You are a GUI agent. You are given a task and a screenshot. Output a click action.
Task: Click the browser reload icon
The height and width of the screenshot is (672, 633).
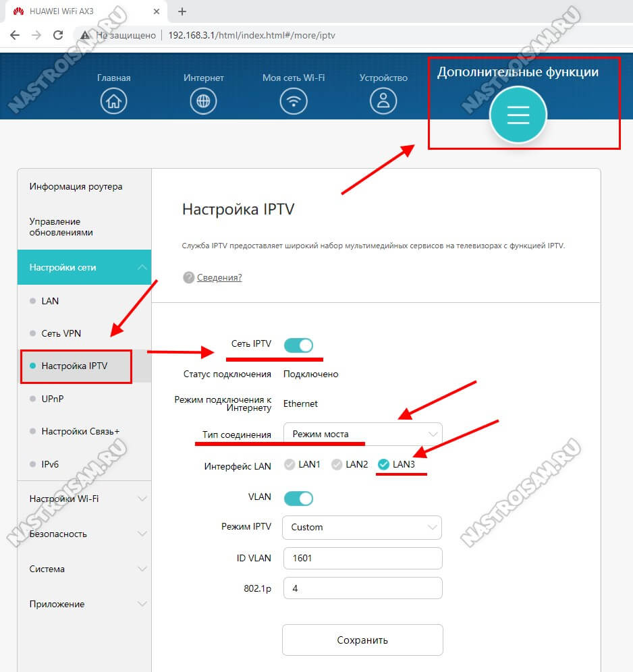[58, 35]
